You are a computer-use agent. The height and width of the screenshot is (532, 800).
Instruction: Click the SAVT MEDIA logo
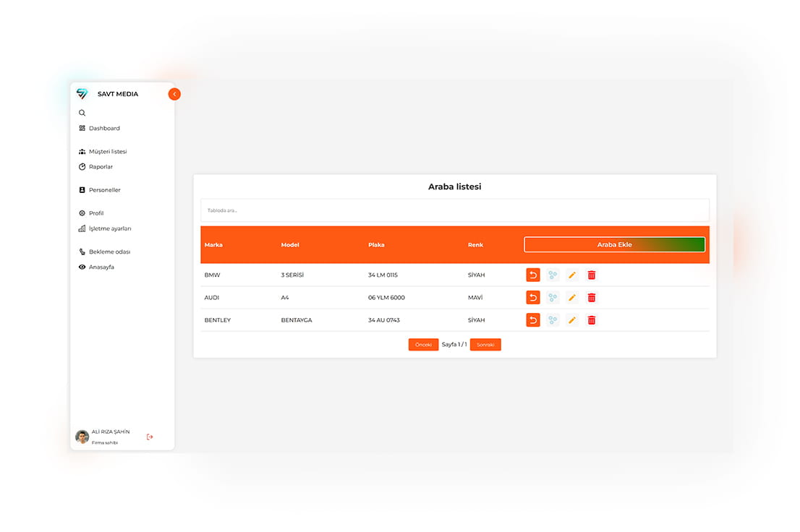click(x=82, y=94)
